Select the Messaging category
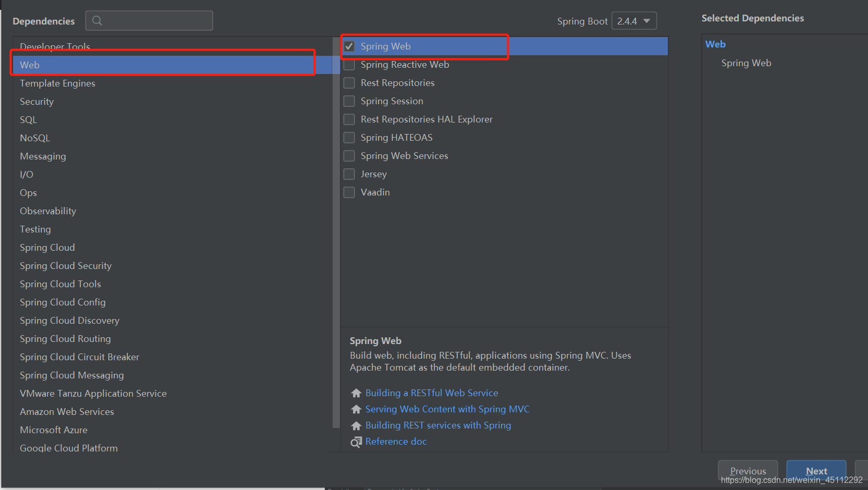The image size is (868, 490). [173, 156]
